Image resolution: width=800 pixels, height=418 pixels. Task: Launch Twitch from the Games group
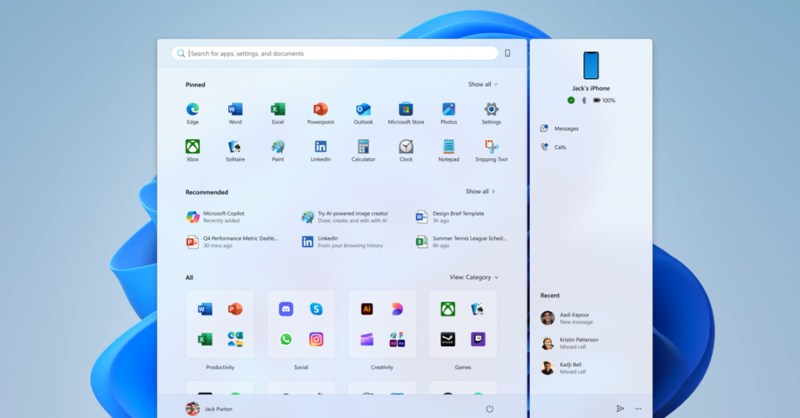(x=478, y=339)
